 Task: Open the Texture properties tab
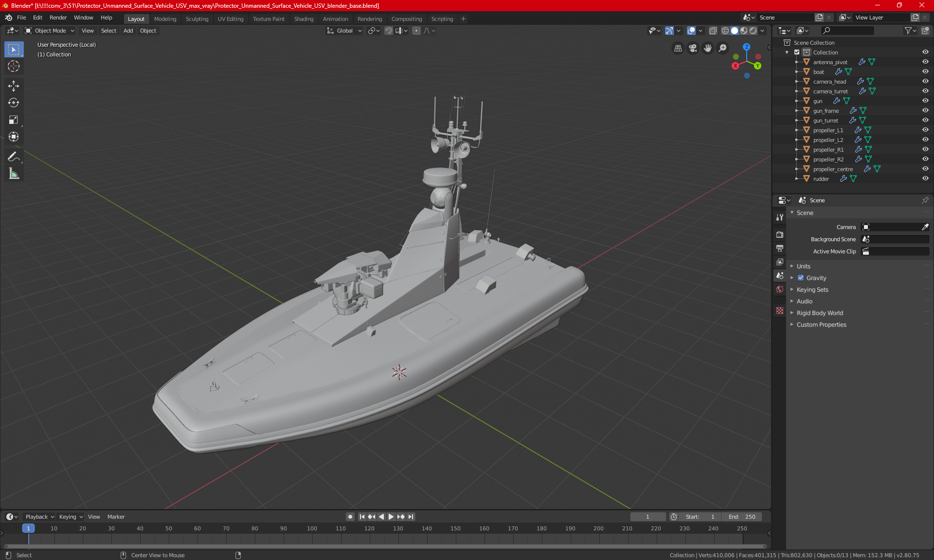point(780,310)
